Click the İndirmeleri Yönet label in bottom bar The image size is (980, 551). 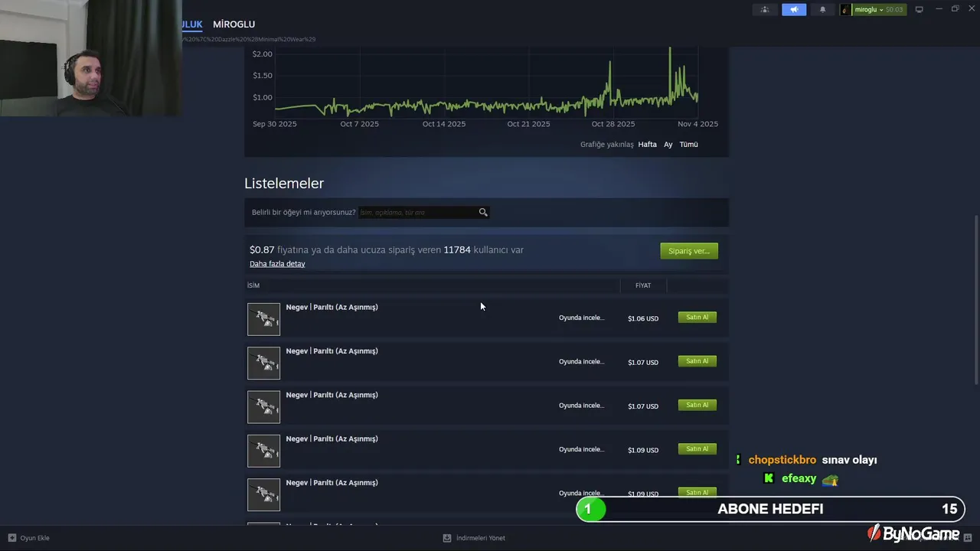point(480,538)
